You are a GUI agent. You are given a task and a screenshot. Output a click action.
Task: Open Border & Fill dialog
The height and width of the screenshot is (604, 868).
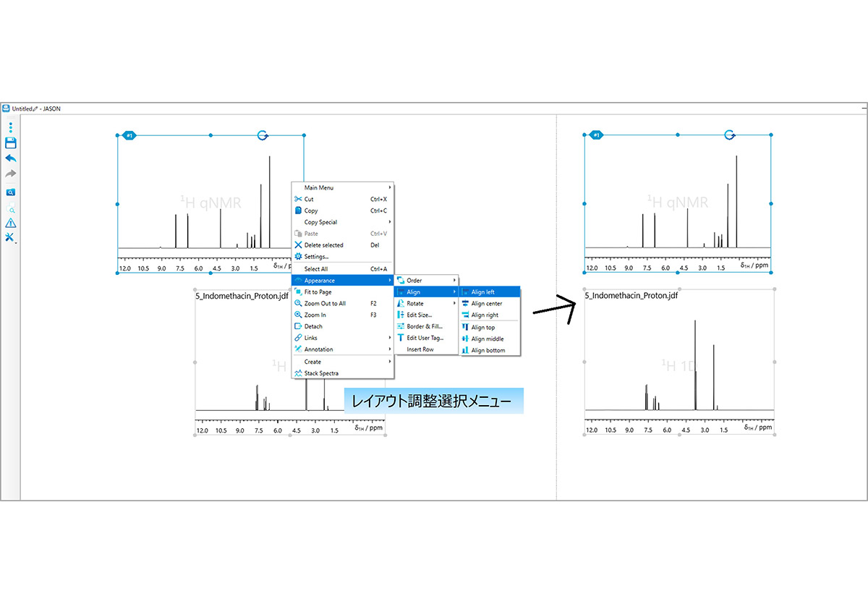424,327
